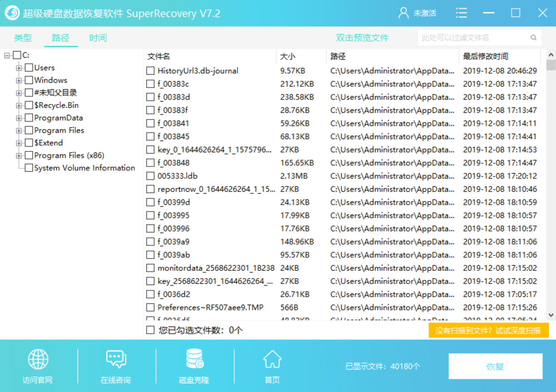Check the HistoryUrl3.db-journal file
This screenshot has width=556, height=392.
151,71
